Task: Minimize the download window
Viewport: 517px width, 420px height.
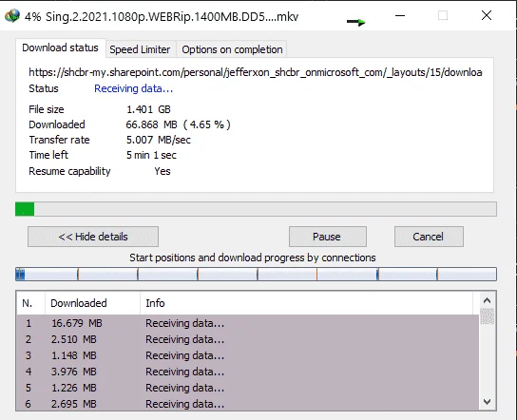Action: click(400, 15)
